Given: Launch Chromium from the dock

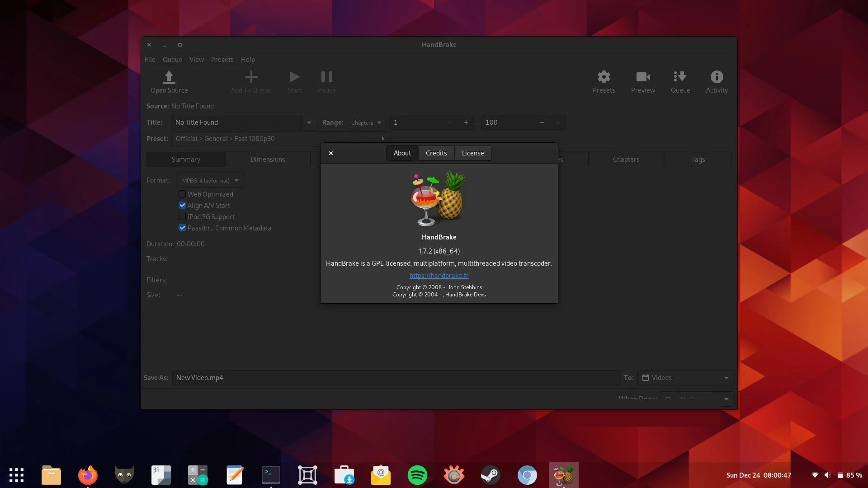Looking at the screenshot, I should tap(527, 475).
